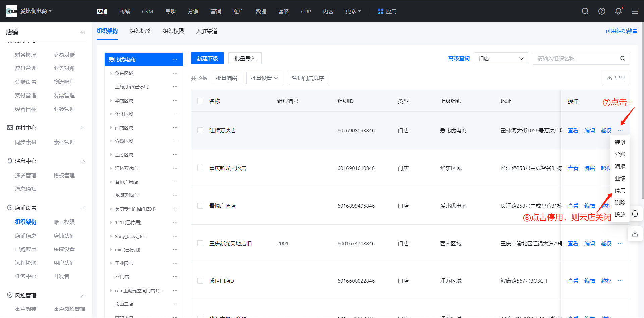Click the organization name search magnifier icon

[x=623, y=58]
